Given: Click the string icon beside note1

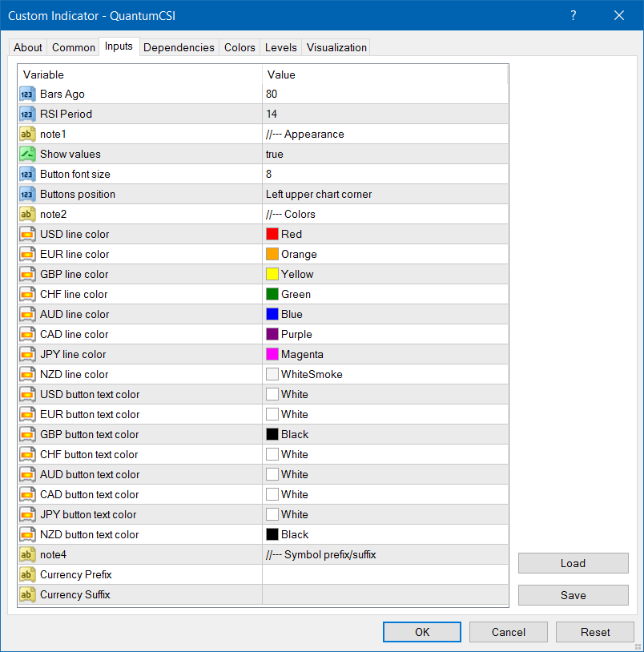Looking at the screenshot, I should [x=27, y=134].
